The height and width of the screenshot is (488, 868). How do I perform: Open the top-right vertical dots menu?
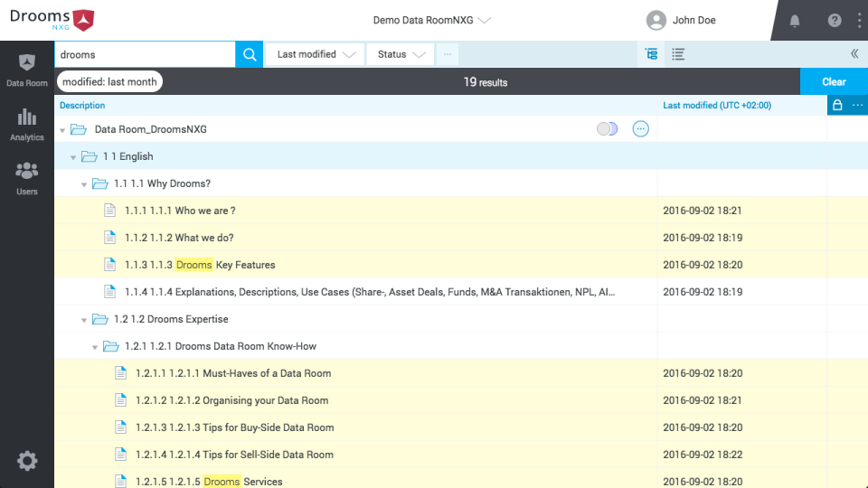859,21
